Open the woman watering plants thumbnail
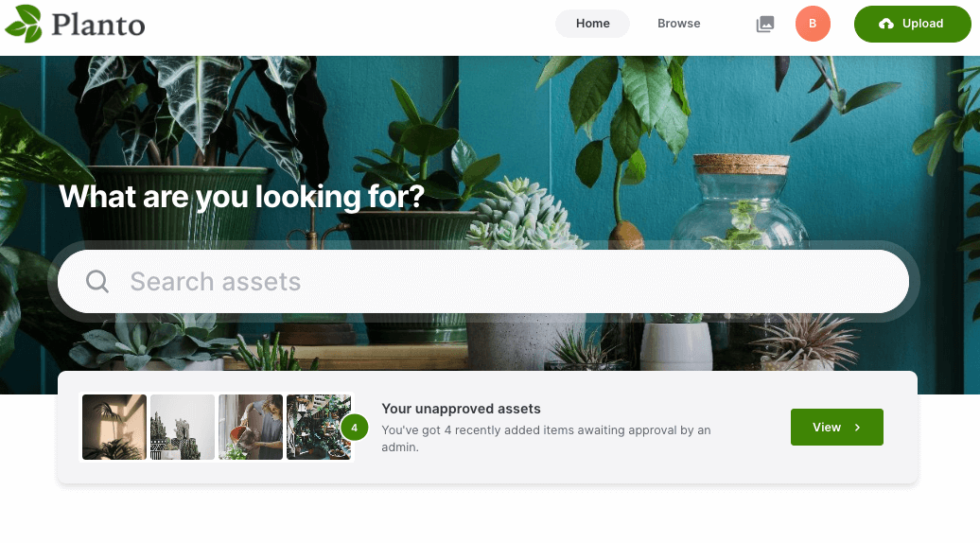Screen dimensions: 980x543 251,427
